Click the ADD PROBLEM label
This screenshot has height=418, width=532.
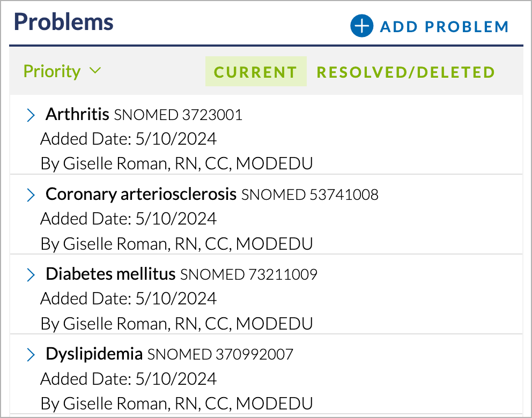click(x=445, y=27)
